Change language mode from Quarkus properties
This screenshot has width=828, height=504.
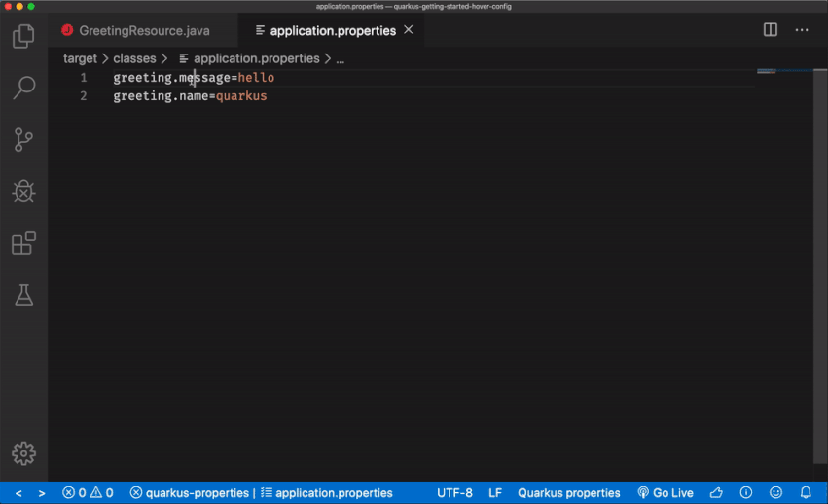pos(568,493)
